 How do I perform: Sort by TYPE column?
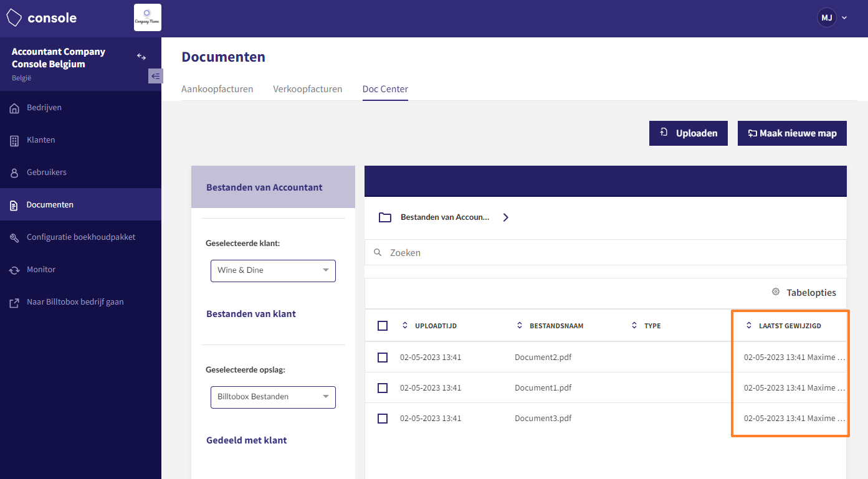point(652,326)
